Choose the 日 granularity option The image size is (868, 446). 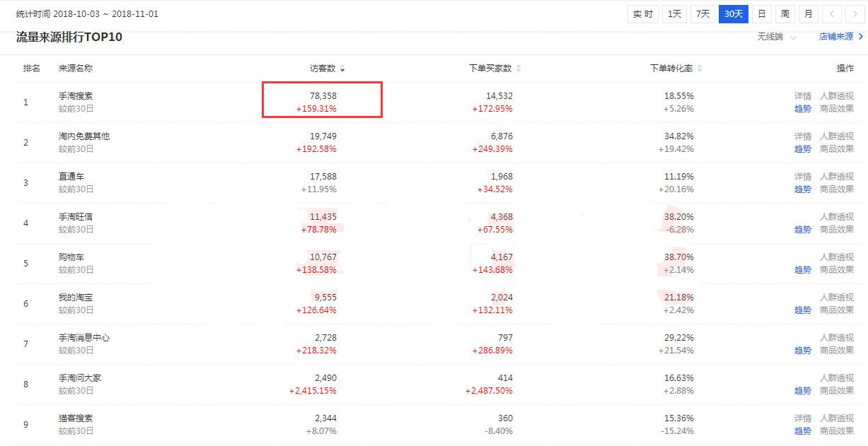(762, 14)
